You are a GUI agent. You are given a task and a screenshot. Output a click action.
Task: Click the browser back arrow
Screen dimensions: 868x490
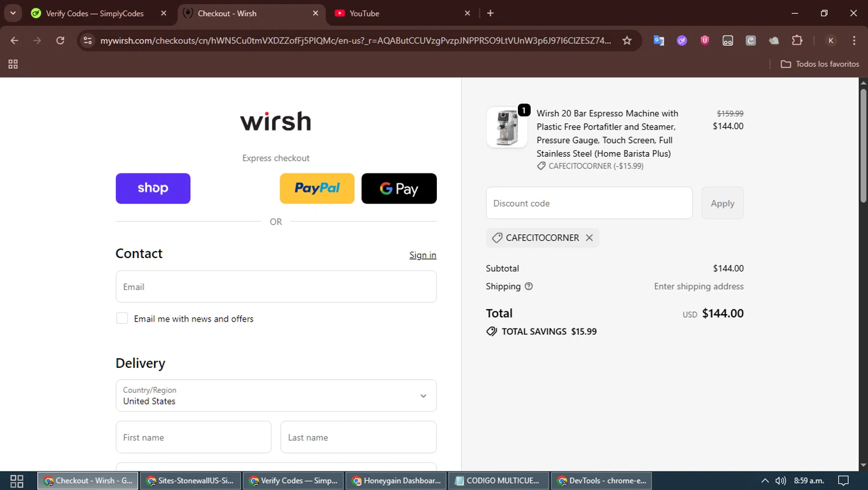pos(14,40)
